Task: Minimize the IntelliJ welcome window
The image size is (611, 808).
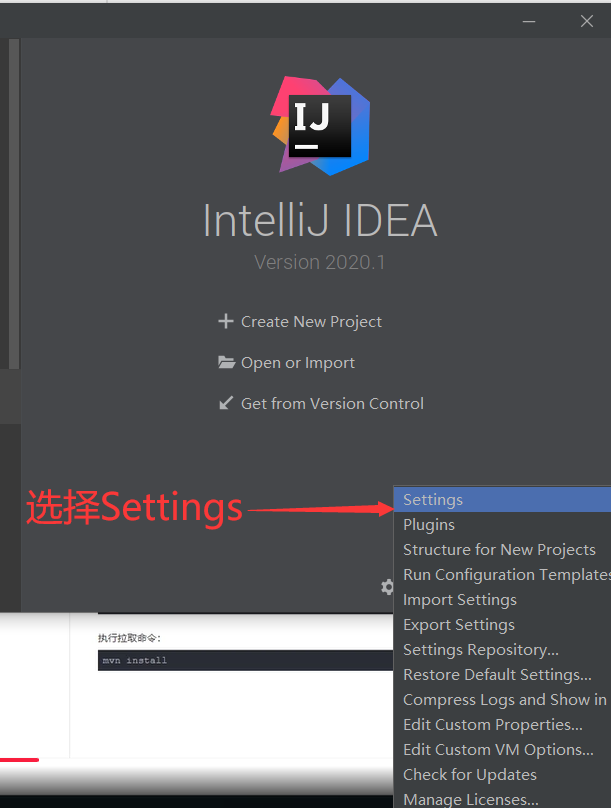Action: coord(529,22)
